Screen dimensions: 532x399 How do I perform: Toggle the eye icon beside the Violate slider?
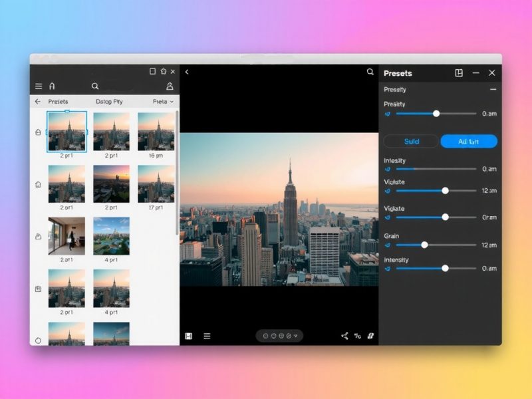pyautogui.click(x=388, y=190)
